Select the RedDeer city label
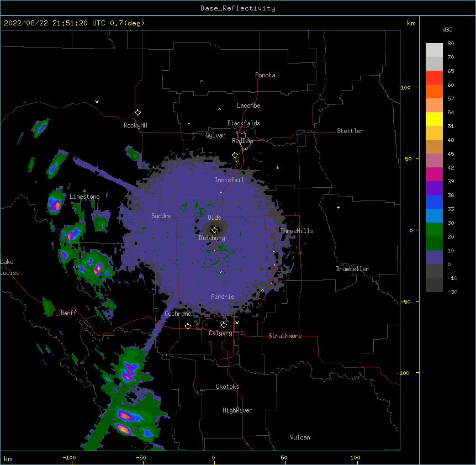This screenshot has width=476, height=465. tap(243, 141)
